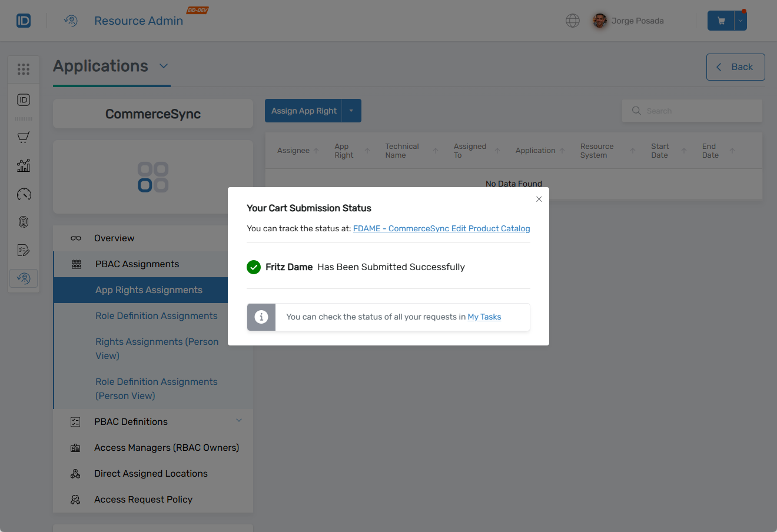This screenshot has width=777, height=532.
Task: Open the FDAME CommerceSync Edit Product Catalog link
Action: pos(441,228)
